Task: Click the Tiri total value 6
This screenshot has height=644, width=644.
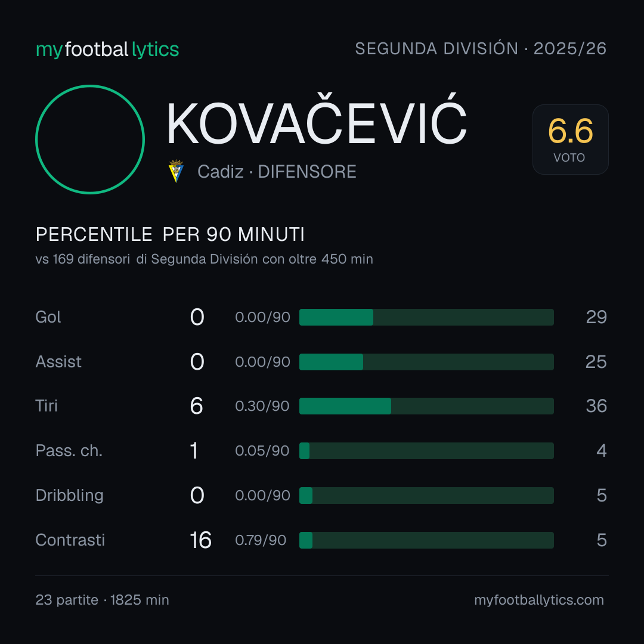Action: pyautogui.click(x=196, y=406)
